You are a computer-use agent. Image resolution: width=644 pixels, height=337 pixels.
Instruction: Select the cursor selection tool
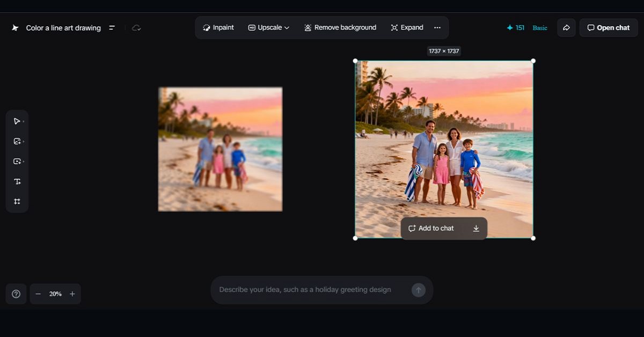tap(17, 121)
